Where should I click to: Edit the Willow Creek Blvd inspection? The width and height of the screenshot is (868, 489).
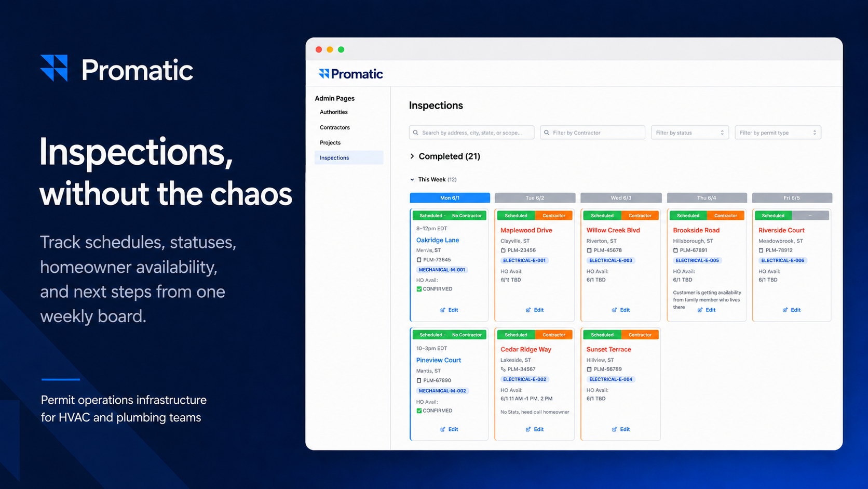pyautogui.click(x=621, y=310)
